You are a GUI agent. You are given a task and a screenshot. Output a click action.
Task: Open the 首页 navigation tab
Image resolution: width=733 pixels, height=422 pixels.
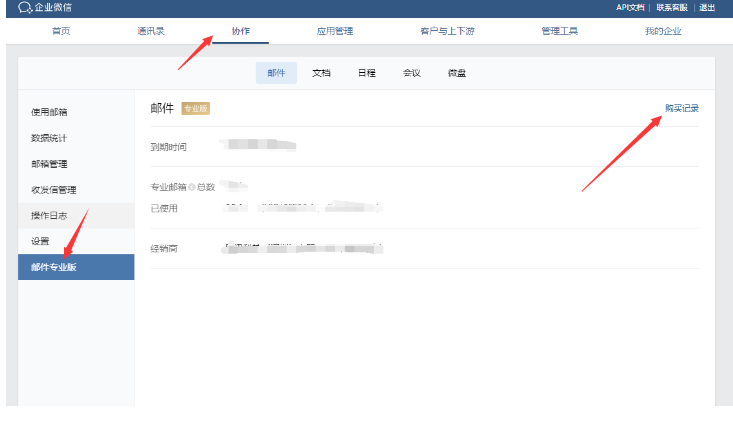(x=61, y=31)
